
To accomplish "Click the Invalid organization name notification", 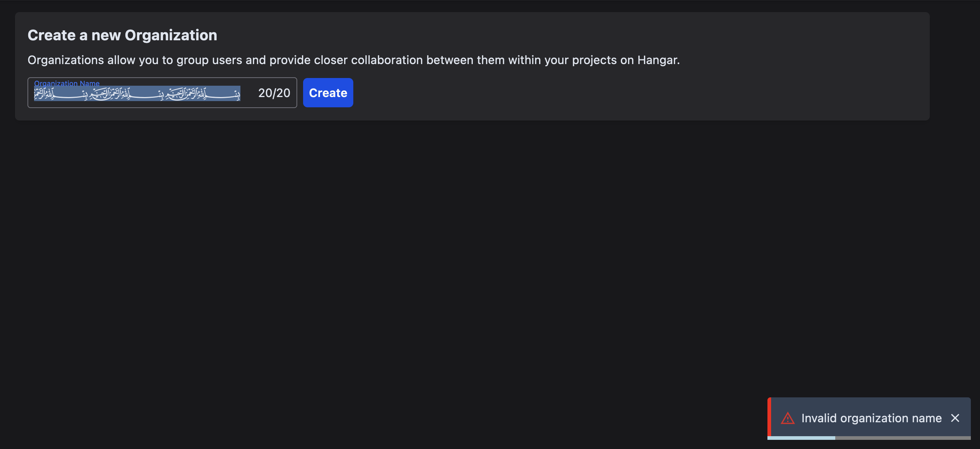I will pos(871,418).
